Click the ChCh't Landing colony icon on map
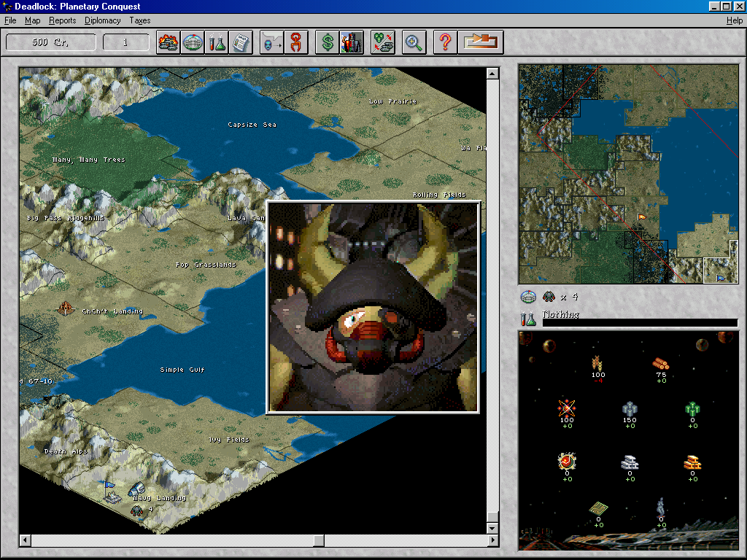 coord(66,308)
